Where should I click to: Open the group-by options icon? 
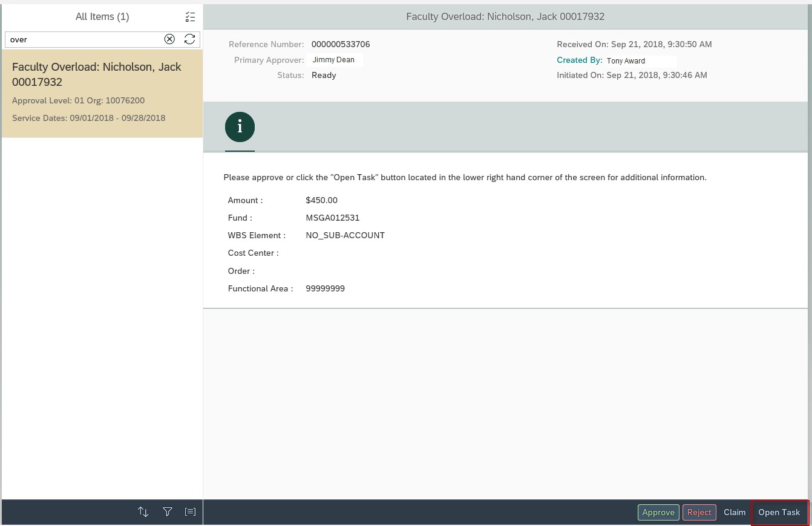[x=190, y=512]
